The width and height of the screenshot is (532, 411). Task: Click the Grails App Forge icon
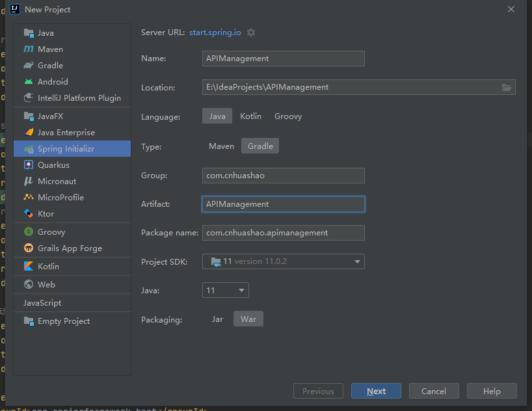click(x=29, y=248)
